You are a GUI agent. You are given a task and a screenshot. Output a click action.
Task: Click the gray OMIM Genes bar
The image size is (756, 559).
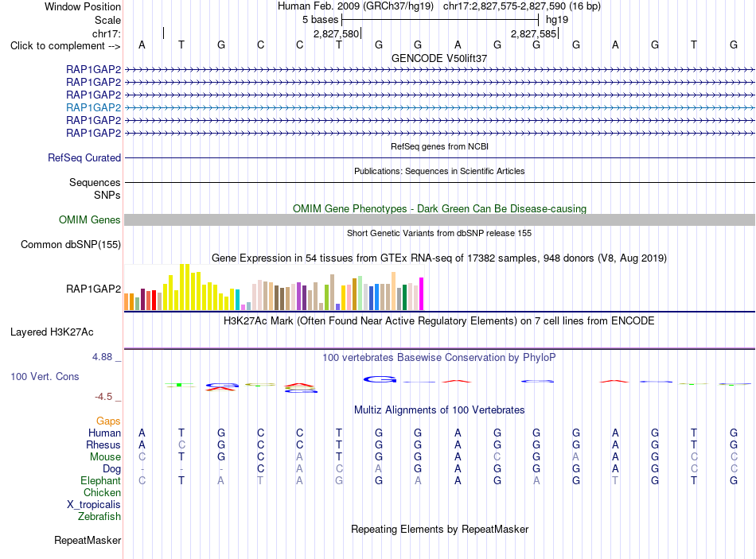coord(440,219)
